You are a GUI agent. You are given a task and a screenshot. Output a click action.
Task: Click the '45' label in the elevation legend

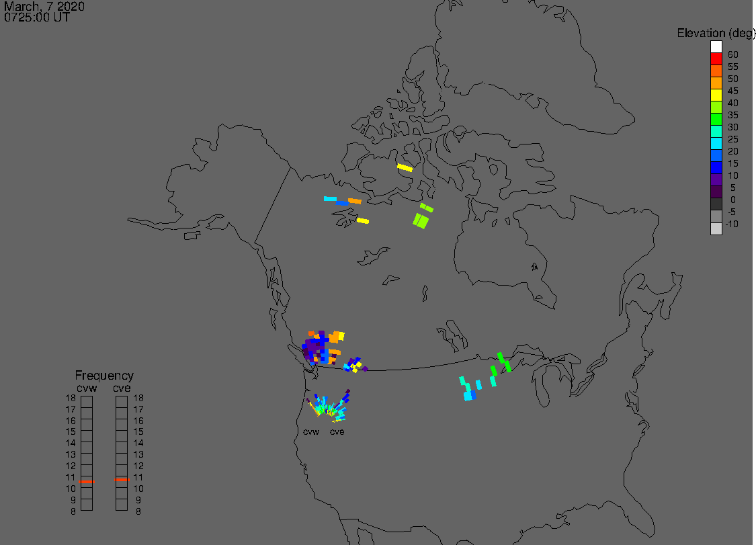(733, 91)
